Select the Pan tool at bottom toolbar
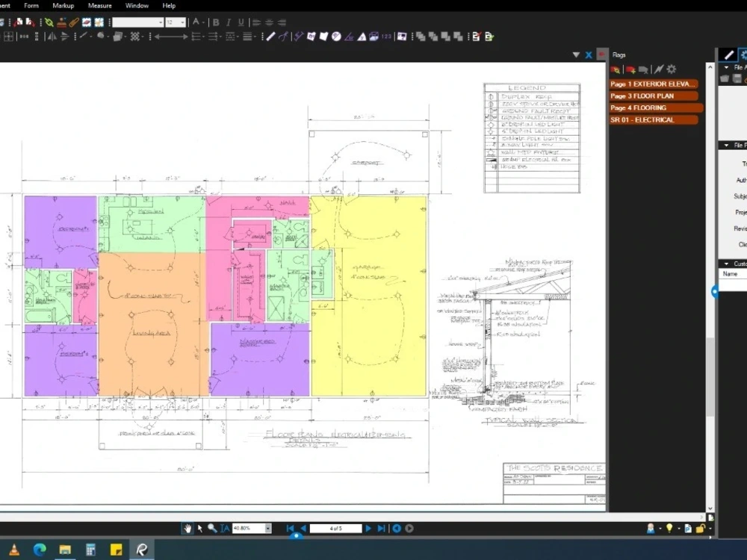Viewport: 747px width, 560px height. click(x=187, y=528)
